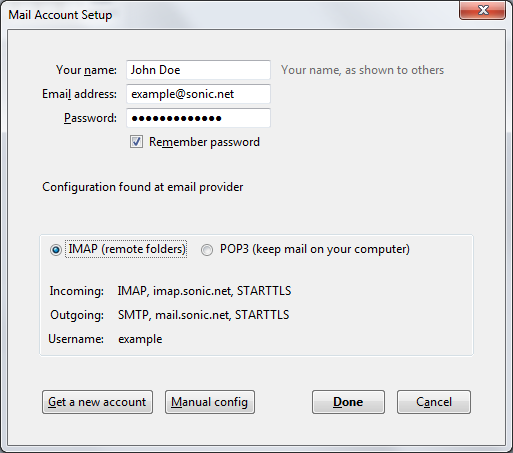Click the "Email address:" label

pos(79,94)
